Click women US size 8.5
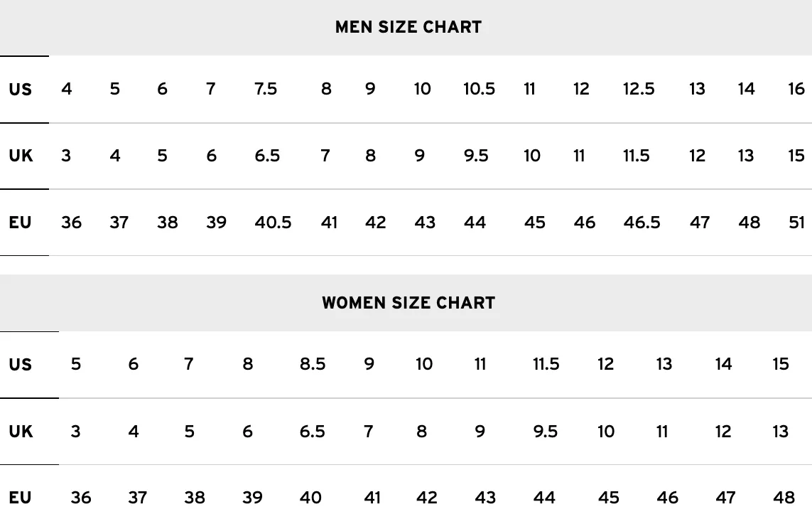The width and height of the screenshot is (812, 529). 313,364
